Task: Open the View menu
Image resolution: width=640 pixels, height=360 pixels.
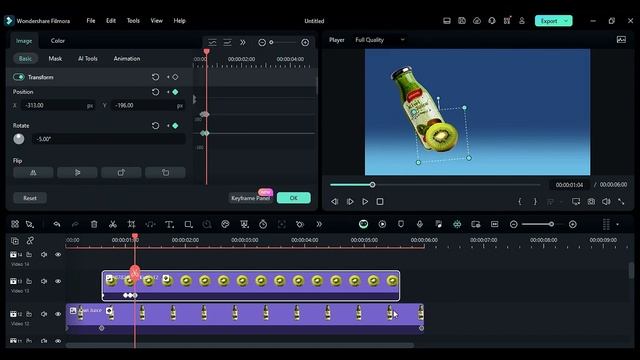Action: 156,21
